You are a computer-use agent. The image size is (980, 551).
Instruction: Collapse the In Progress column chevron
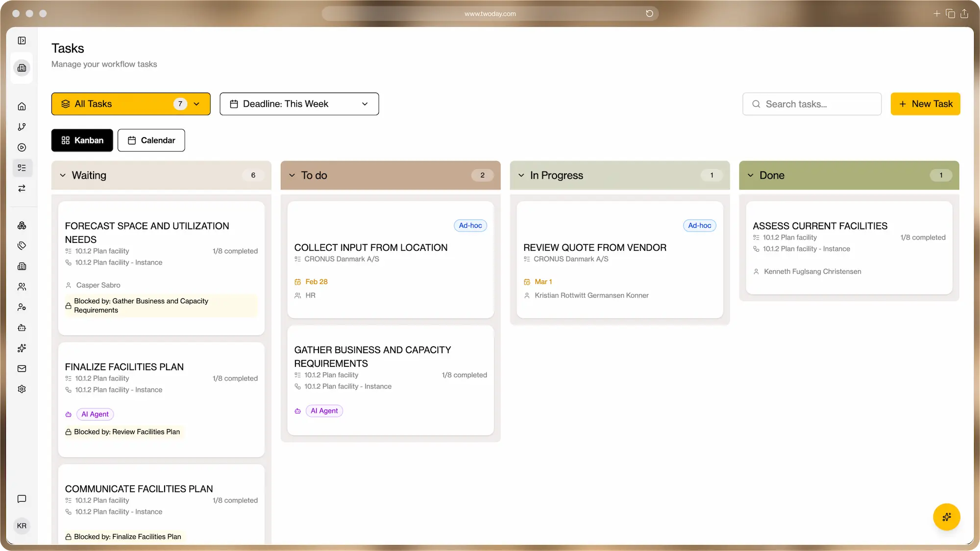point(521,175)
